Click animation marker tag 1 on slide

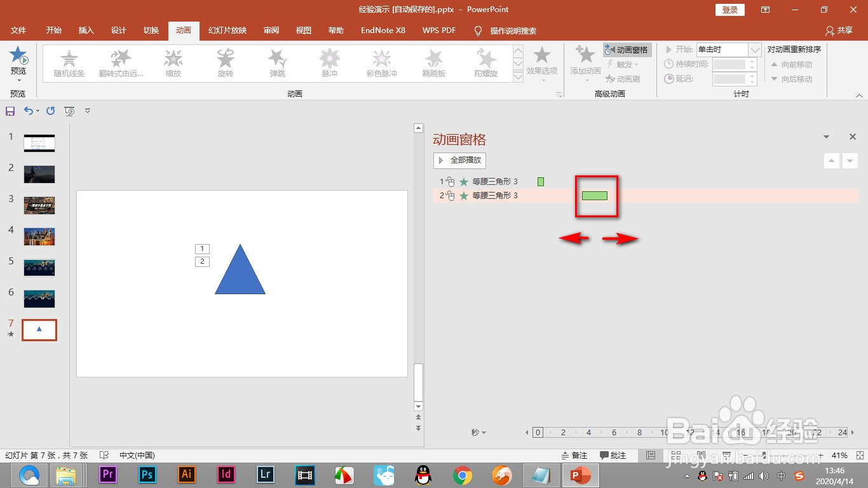[202, 249]
